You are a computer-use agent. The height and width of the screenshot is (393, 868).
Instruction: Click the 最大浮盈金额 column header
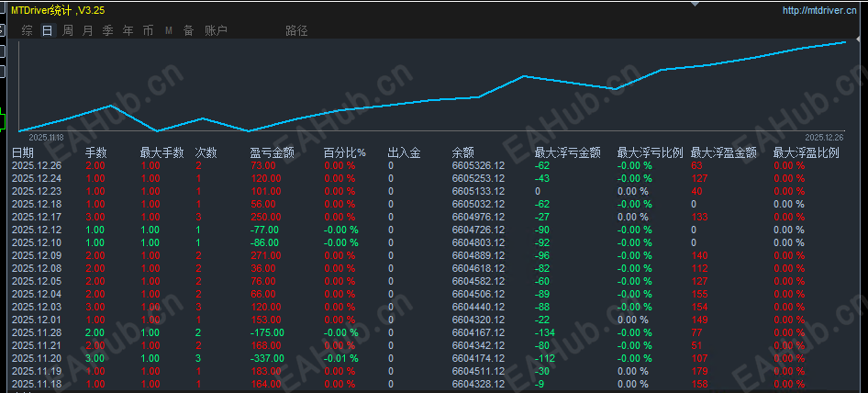point(724,153)
